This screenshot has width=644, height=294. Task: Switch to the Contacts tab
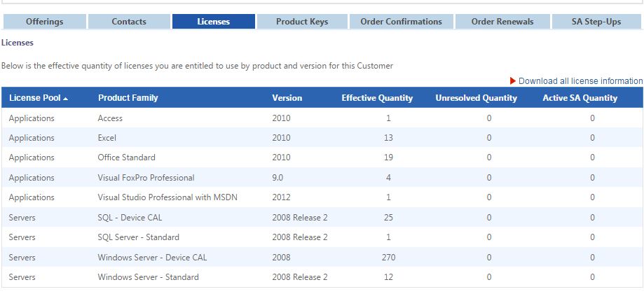pos(129,22)
